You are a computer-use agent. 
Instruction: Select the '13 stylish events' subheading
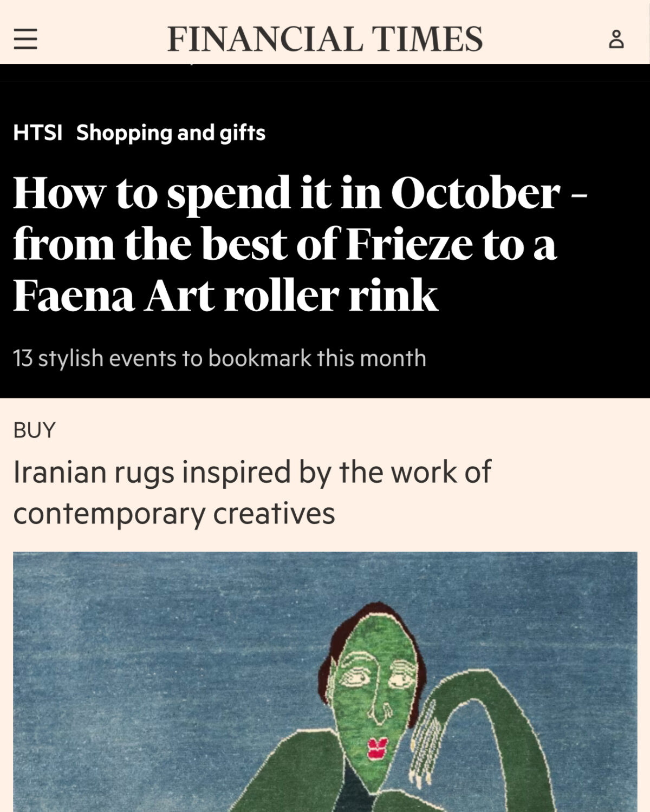(219, 358)
